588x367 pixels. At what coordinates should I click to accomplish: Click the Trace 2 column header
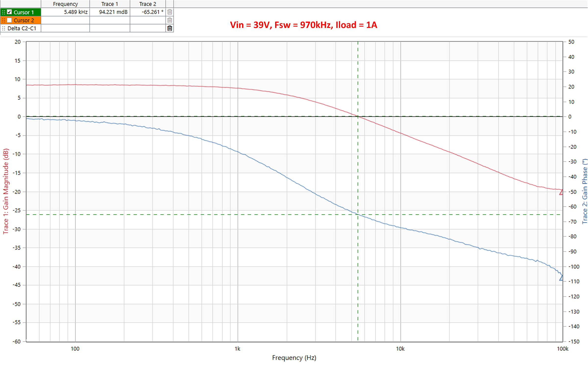pos(148,4)
